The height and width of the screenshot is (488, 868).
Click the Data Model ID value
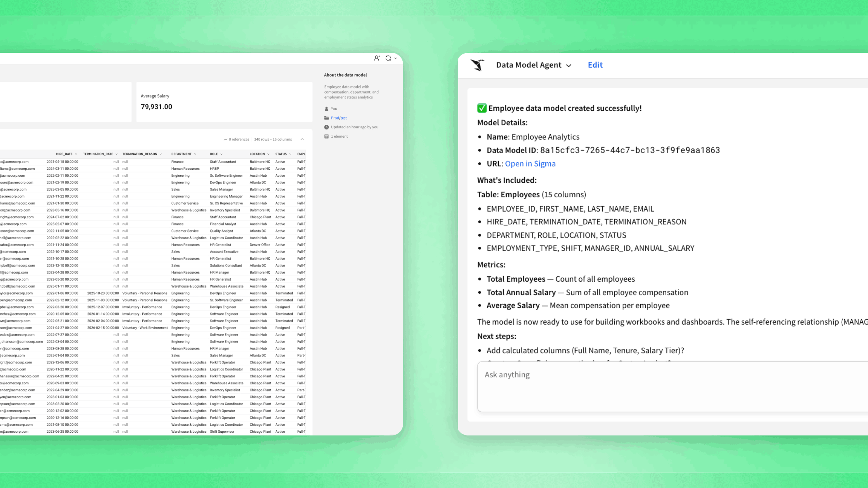click(x=630, y=150)
